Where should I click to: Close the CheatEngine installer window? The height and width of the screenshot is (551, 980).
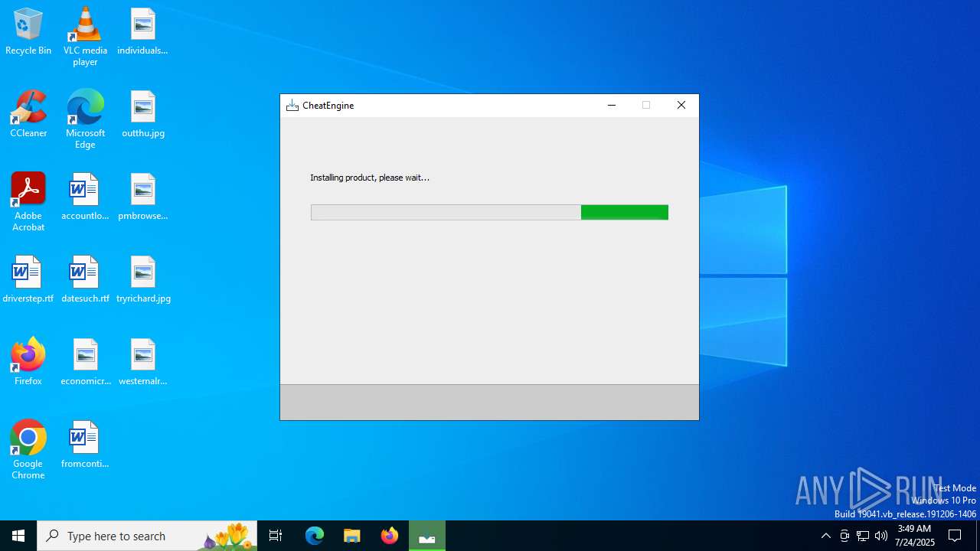(x=681, y=106)
